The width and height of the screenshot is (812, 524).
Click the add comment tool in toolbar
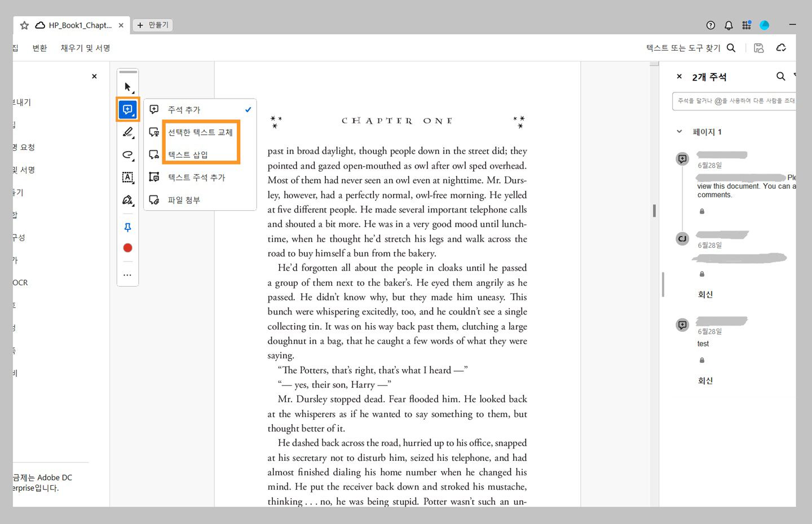click(128, 109)
